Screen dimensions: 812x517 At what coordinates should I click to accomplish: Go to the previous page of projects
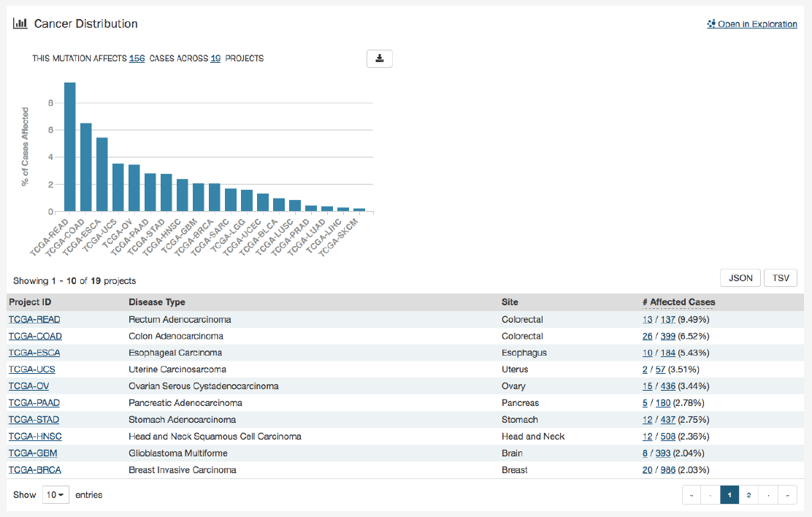[710, 495]
